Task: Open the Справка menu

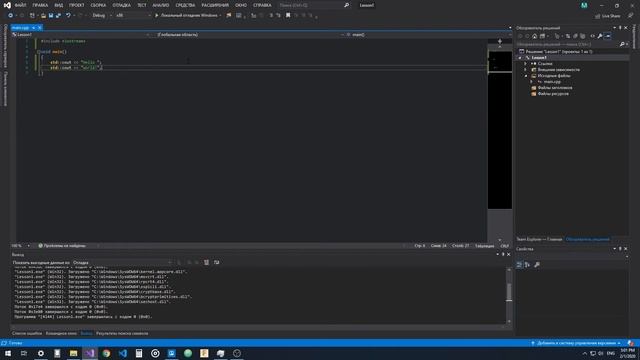Action: coord(262,5)
